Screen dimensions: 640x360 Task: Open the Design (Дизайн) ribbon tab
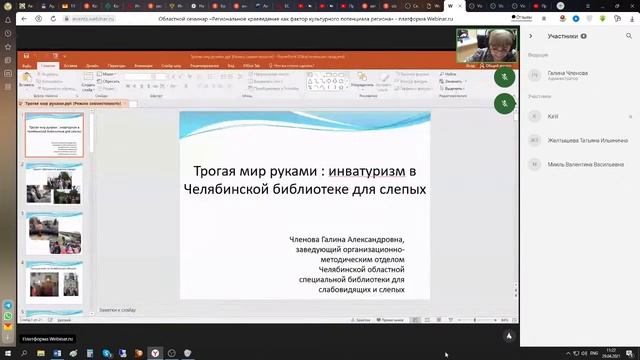coord(92,66)
